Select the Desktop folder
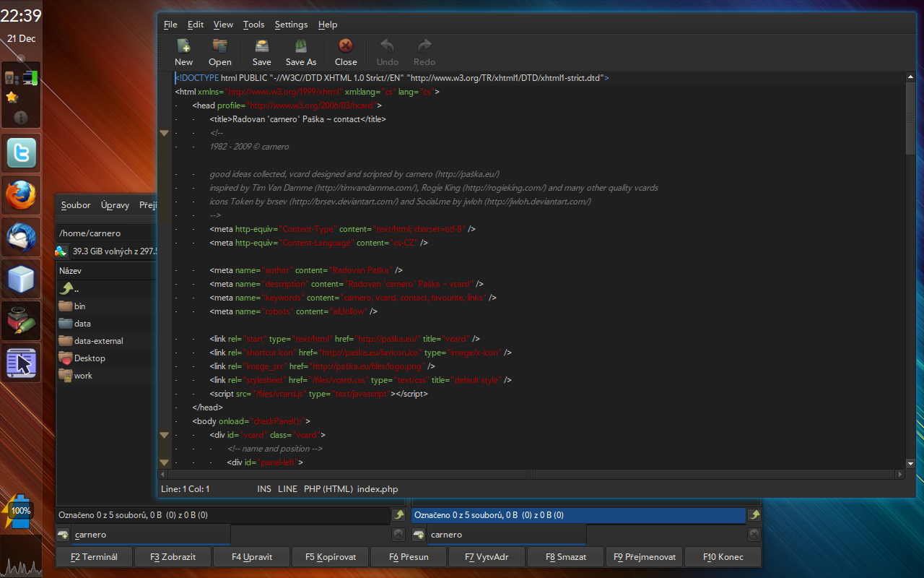Screen dimensions: 924x578 click(x=106, y=358)
